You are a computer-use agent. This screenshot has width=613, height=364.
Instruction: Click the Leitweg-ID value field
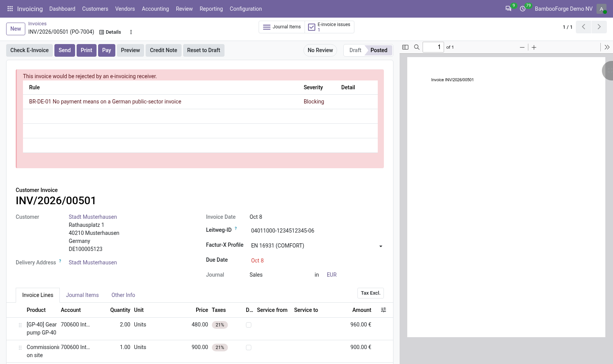(316, 231)
